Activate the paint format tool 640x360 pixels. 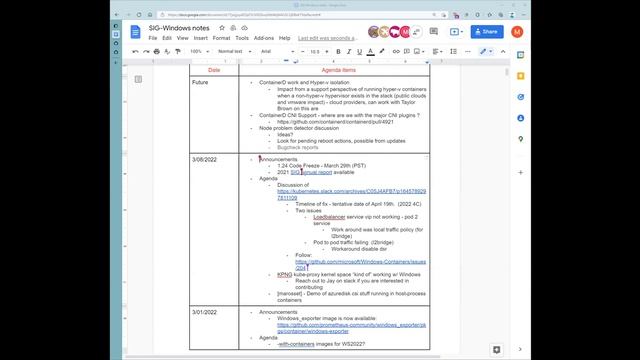coord(178,51)
